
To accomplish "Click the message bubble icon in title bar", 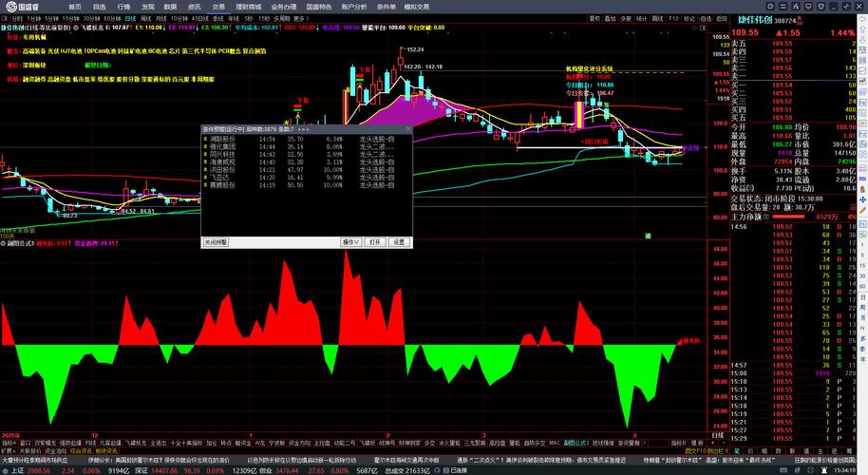I will (770, 7).
